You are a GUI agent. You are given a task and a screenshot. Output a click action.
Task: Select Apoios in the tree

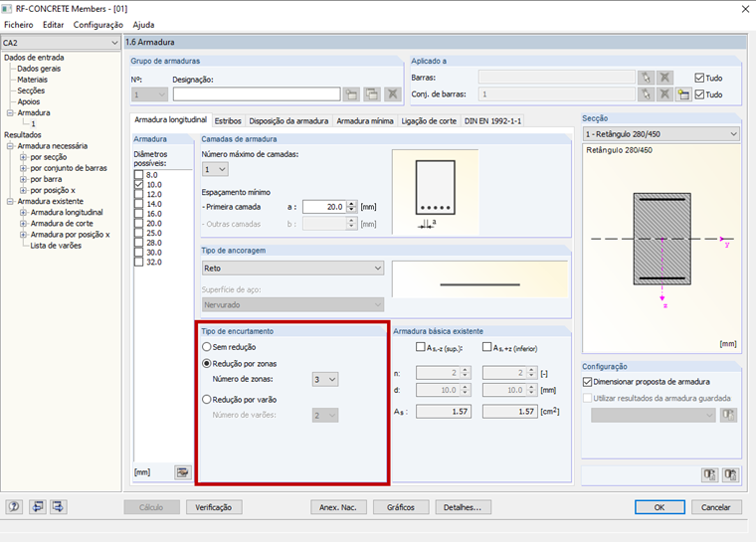click(29, 101)
